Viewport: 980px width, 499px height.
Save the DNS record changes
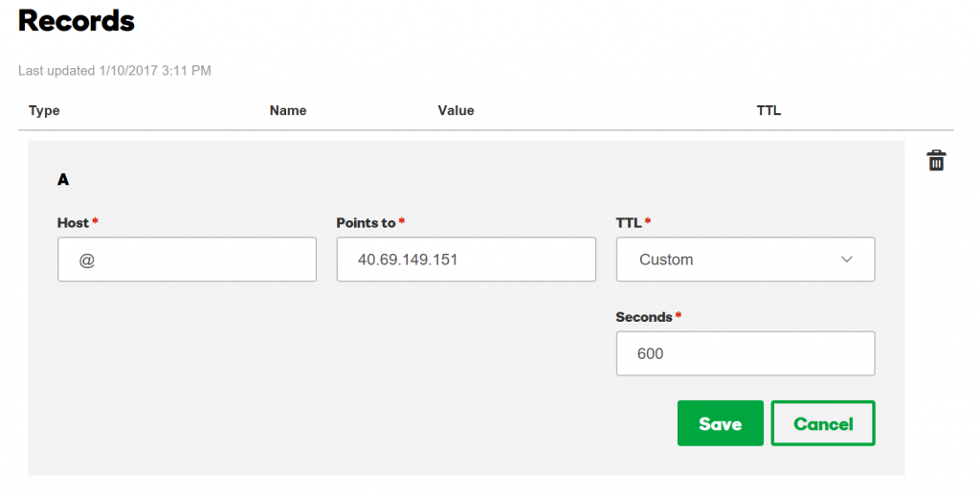(720, 423)
